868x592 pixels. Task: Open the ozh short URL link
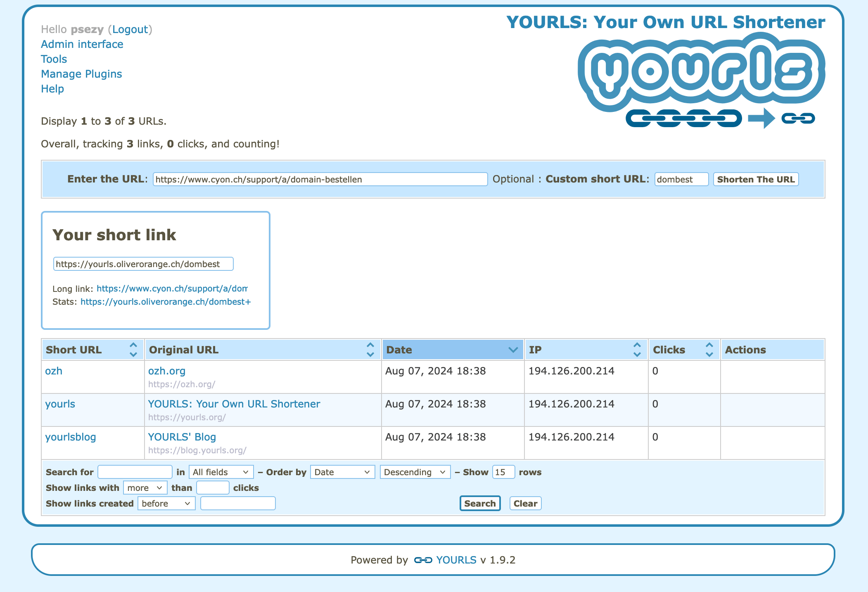54,371
